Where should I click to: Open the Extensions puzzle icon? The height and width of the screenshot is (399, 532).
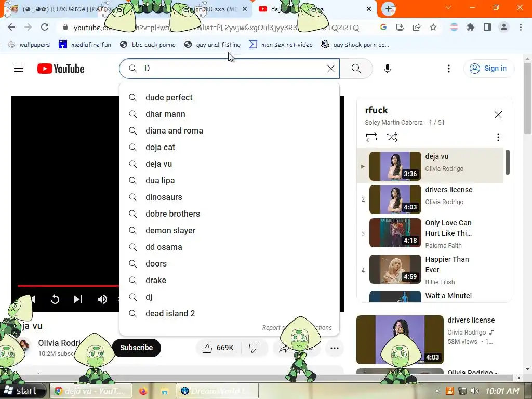(471, 27)
